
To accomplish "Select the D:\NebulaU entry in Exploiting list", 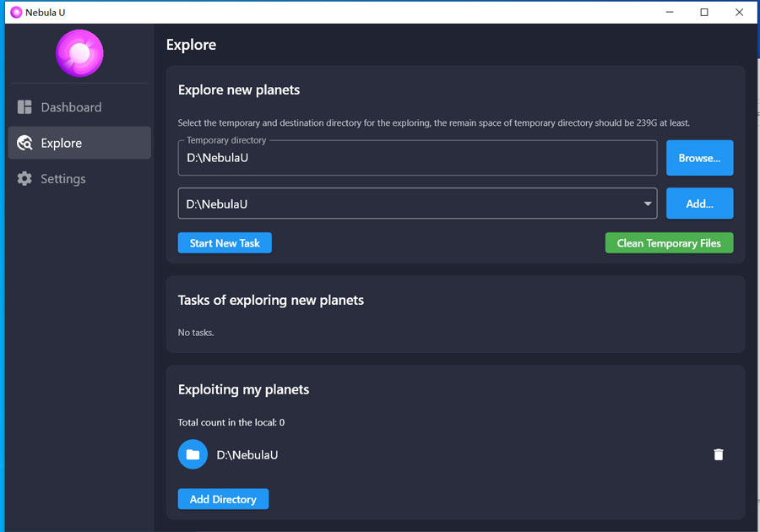I will [x=247, y=454].
